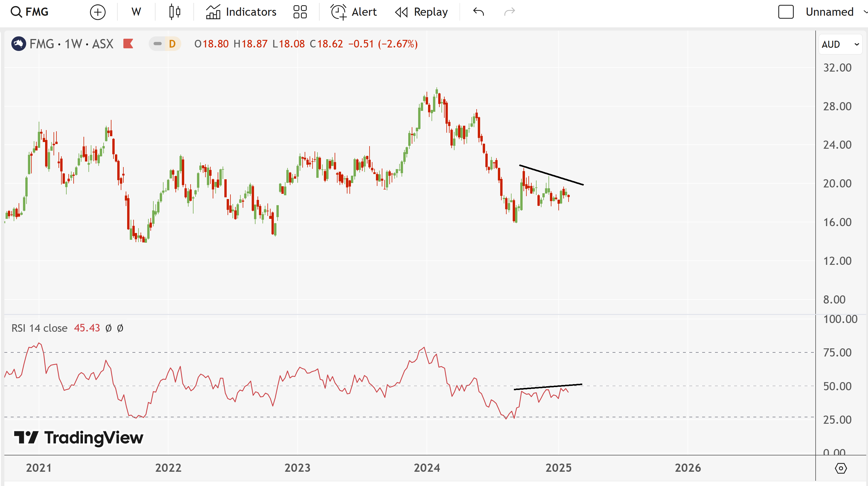Click the RSI value 45.43
The height and width of the screenshot is (486, 868).
pyautogui.click(x=87, y=328)
